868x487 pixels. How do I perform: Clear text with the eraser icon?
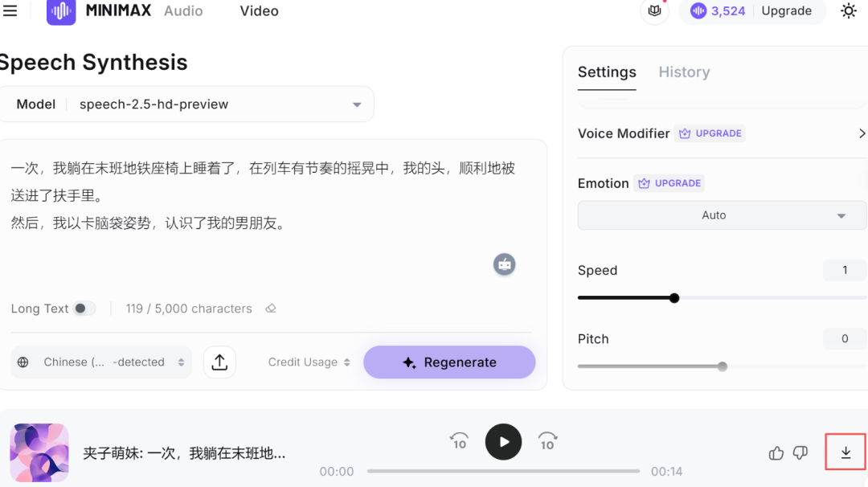(x=270, y=308)
